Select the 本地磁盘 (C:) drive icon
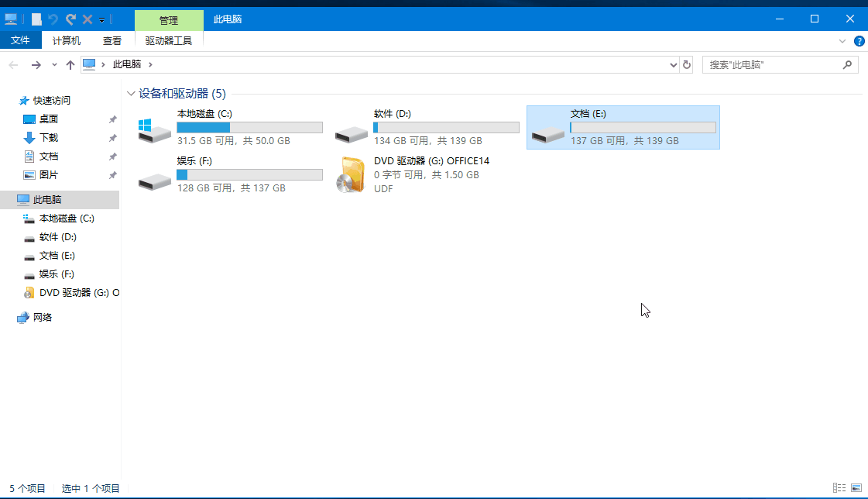 pos(154,131)
